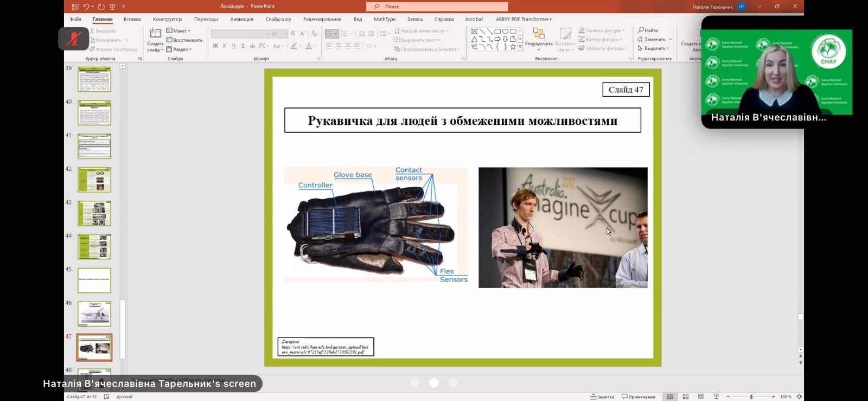Open the Select (Выделить) dropdown

[654, 48]
